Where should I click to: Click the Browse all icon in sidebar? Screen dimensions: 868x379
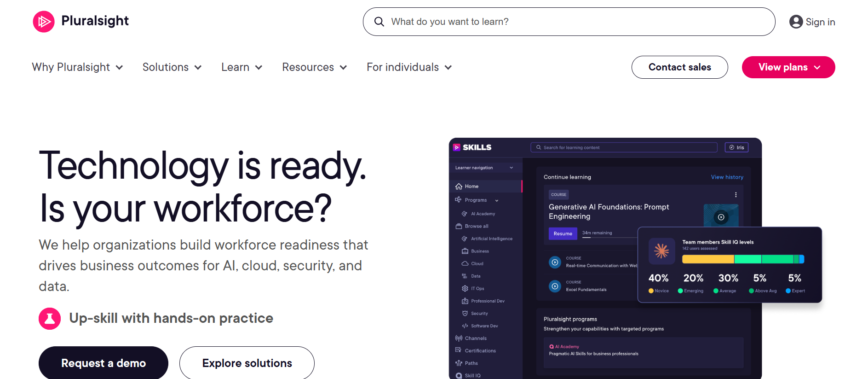click(x=459, y=226)
